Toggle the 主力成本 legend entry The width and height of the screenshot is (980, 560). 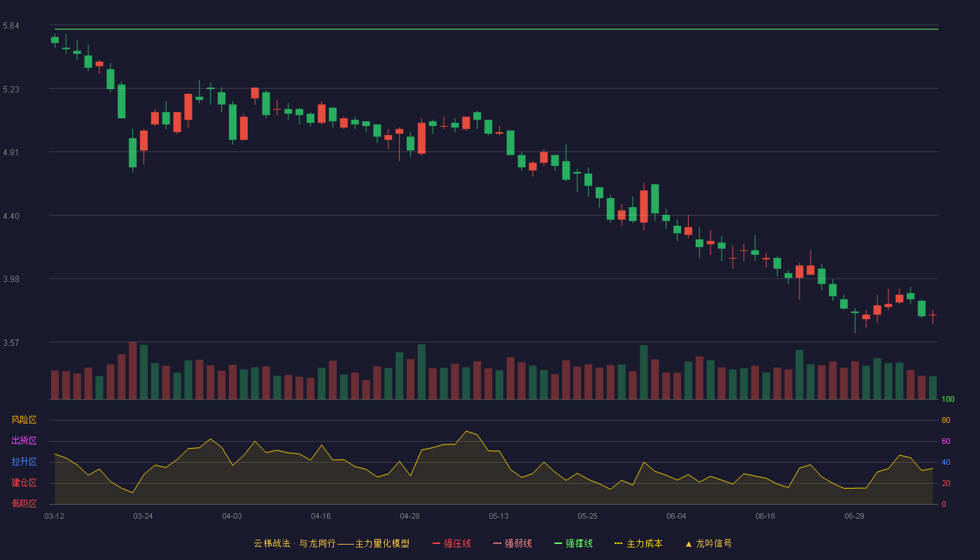(638, 543)
